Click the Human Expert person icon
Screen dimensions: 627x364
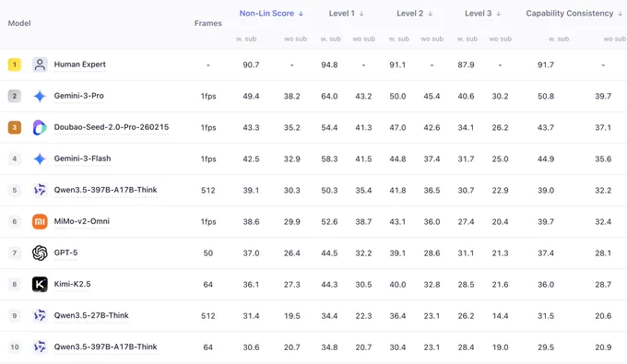point(40,65)
